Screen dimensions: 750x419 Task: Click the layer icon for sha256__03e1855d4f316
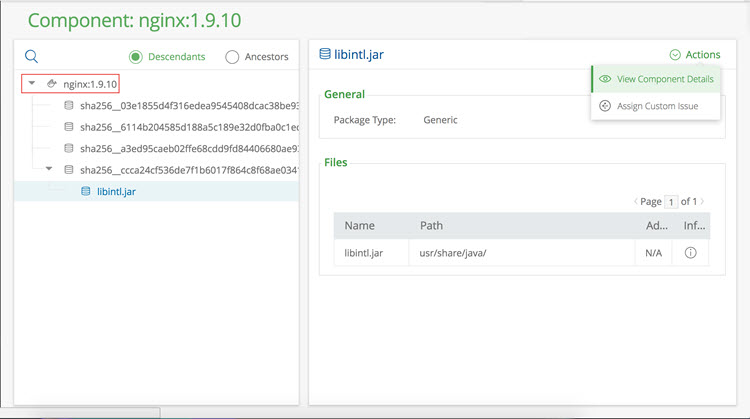pos(69,105)
